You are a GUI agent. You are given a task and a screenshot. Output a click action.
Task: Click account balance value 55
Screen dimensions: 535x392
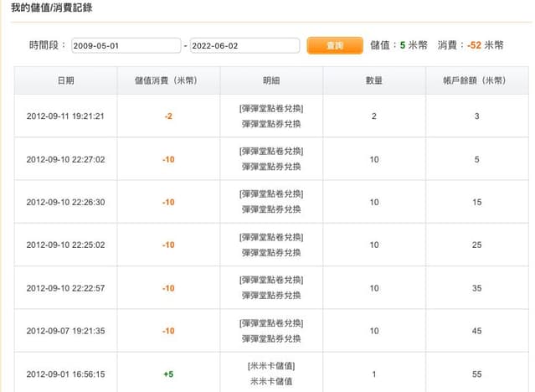tap(476, 374)
